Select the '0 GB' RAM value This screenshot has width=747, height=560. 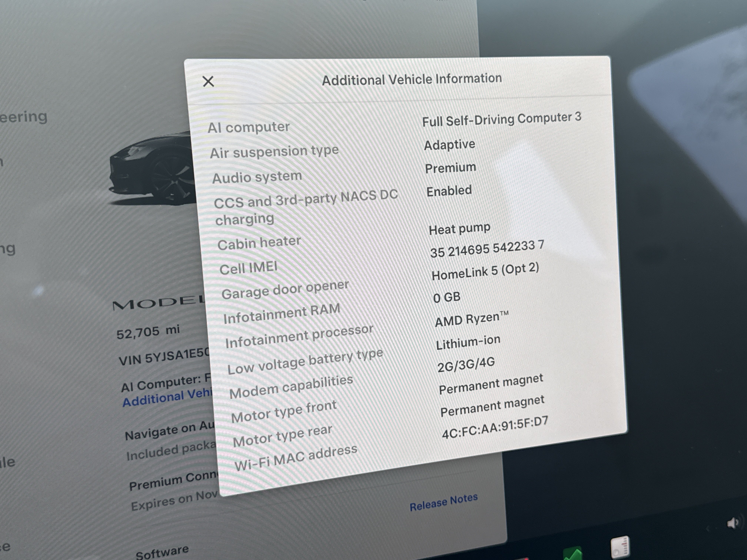click(x=446, y=298)
